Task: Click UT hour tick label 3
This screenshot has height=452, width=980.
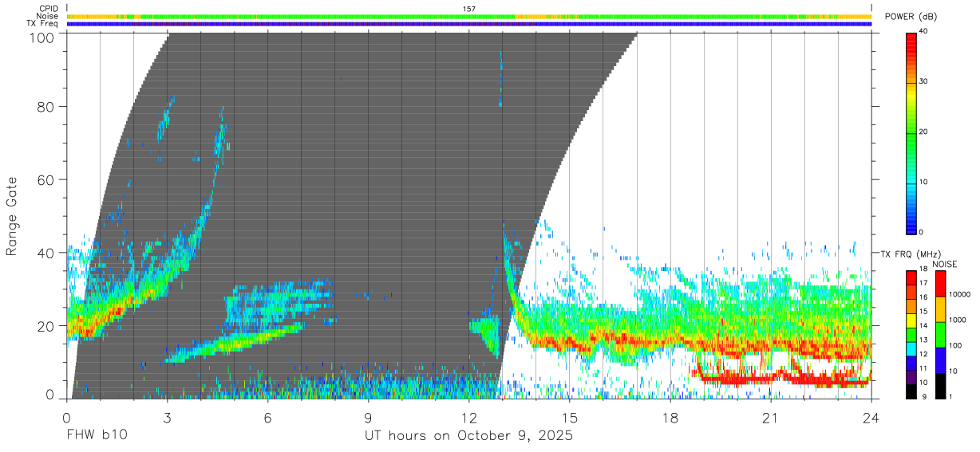Action: click(167, 417)
